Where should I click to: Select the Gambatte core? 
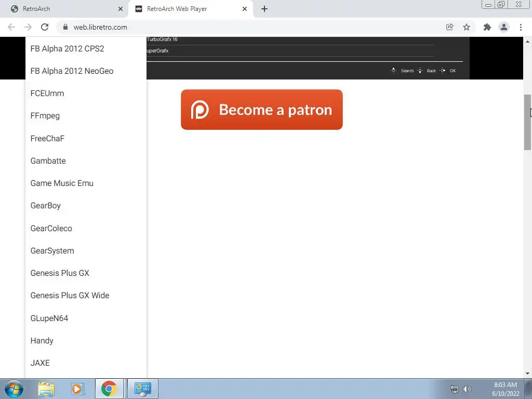tap(86, 161)
